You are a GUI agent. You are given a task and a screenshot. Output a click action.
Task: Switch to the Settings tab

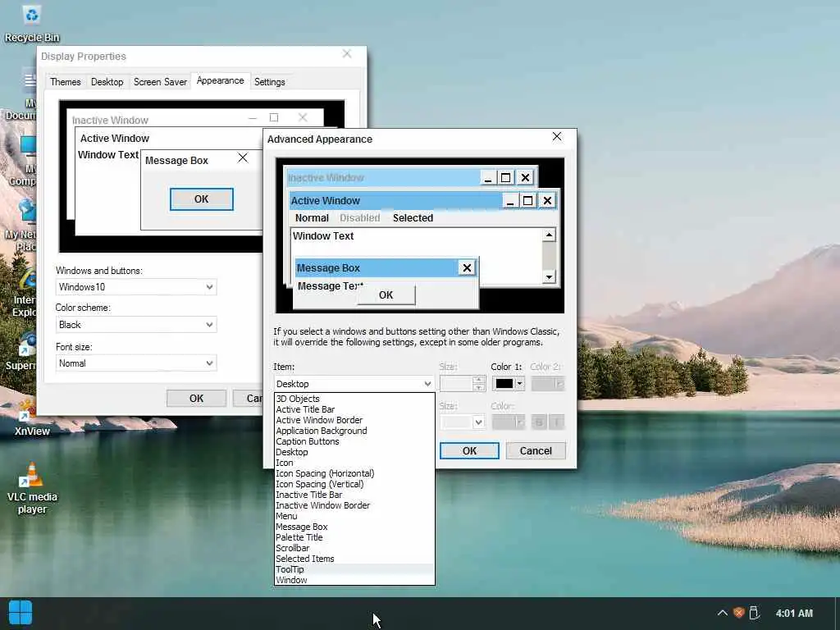point(269,82)
